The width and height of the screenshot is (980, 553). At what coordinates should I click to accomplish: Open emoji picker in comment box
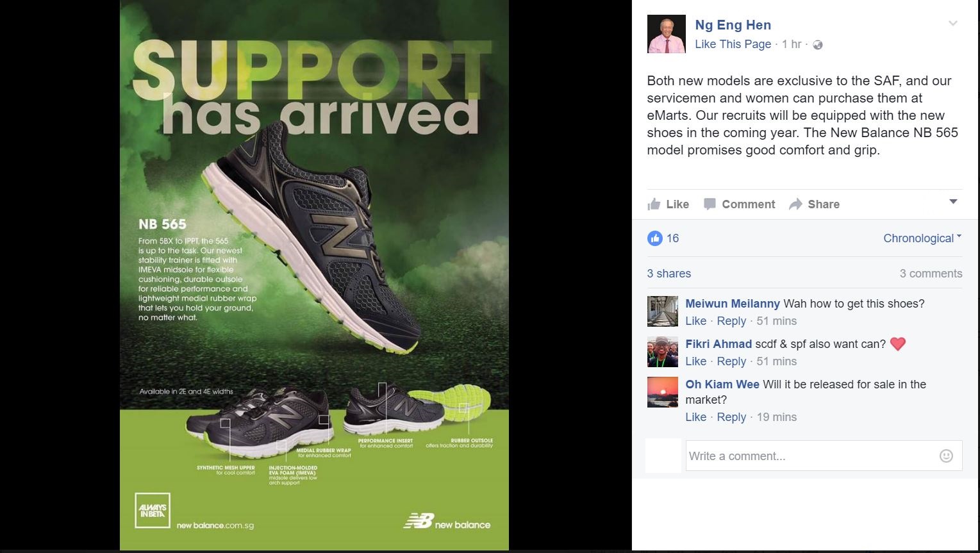(946, 456)
